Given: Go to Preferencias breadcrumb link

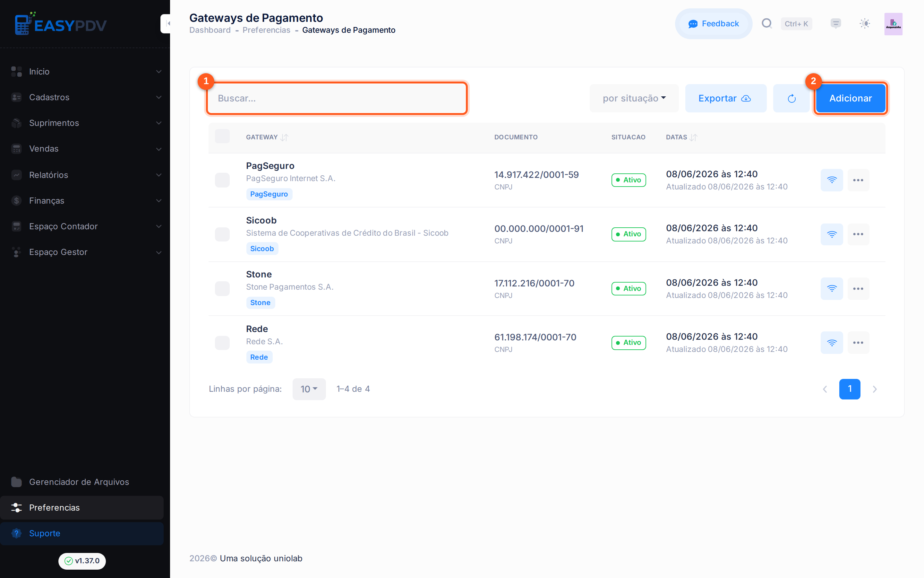Looking at the screenshot, I should click(x=266, y=30).
